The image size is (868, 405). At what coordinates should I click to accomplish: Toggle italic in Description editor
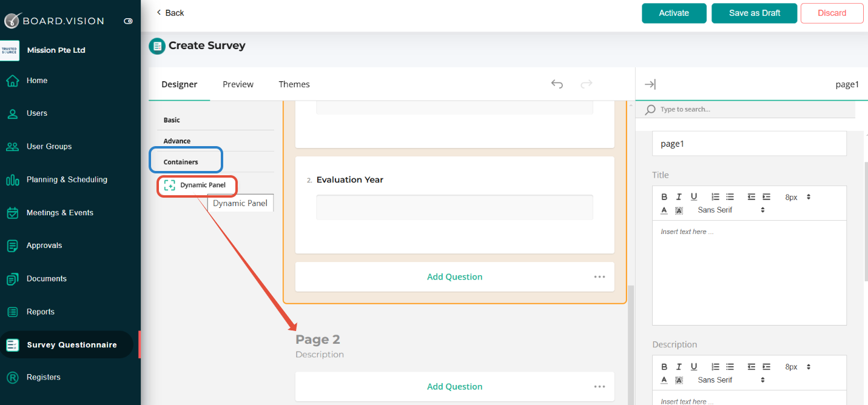pos(679,367)
